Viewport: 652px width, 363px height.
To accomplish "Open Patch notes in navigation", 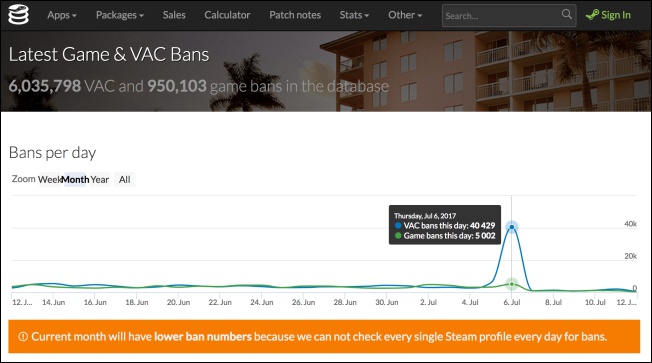I will (295, 15).
